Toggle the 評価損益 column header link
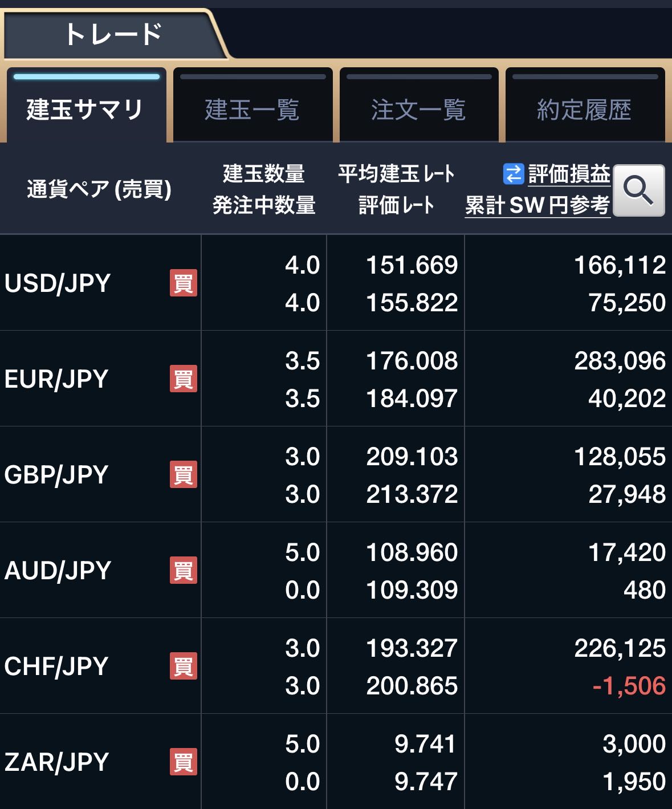Image resolution: width=672 pixels, height=809 pixels. (x=569, y=174)
